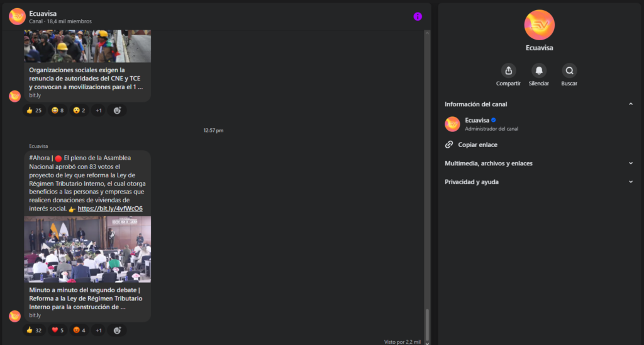Screen dimensions: 644x345
Task: Click the Copiar enlace link icon
Action: coord(449,145)
